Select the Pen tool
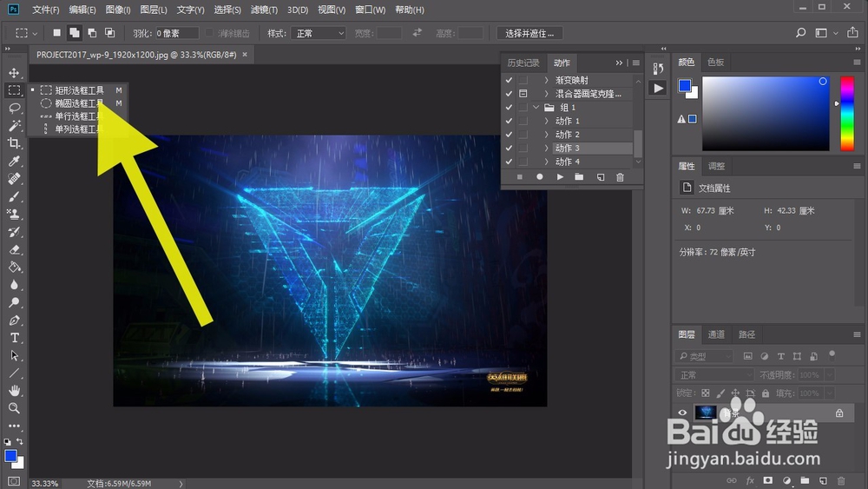Viewport: 868px width, 489px height. click(x=15, y=320)
